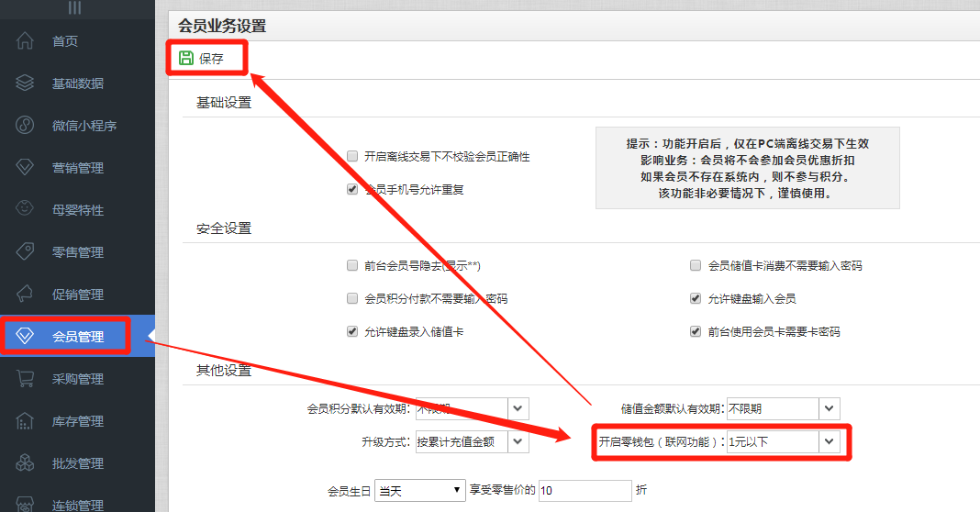Image resolution: width=980 pixels, height=512 pixels.
Task: Click the discount input showing 10
Action: click(585, 491)
